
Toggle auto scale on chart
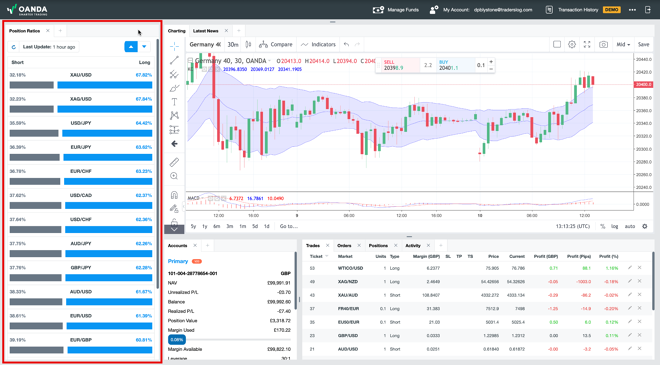tap(630, 226)
